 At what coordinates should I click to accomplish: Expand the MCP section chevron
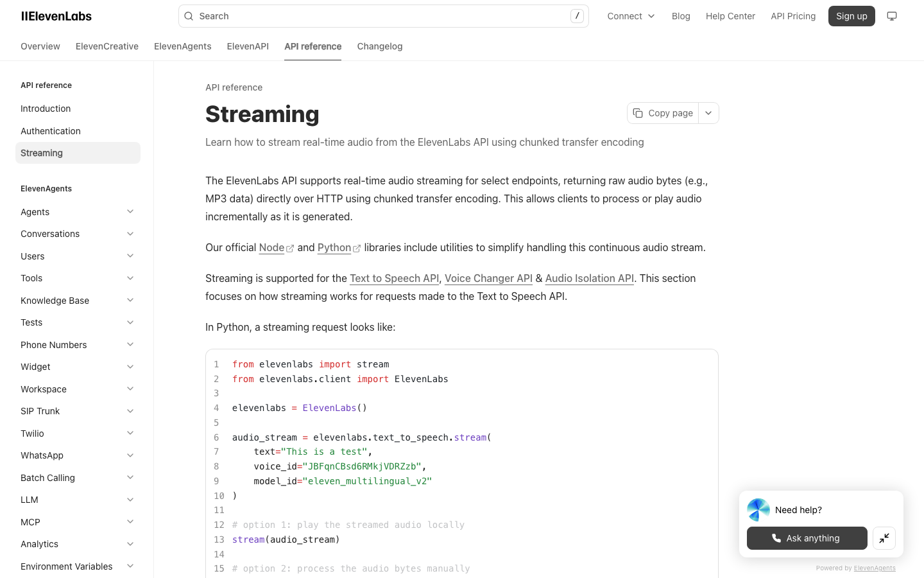(130, 522)
